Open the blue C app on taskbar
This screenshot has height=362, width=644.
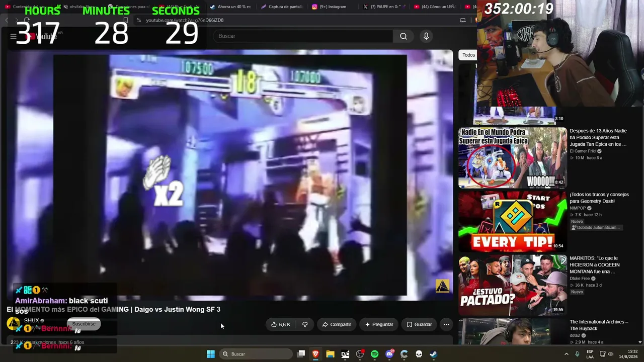tap(404, 354)
